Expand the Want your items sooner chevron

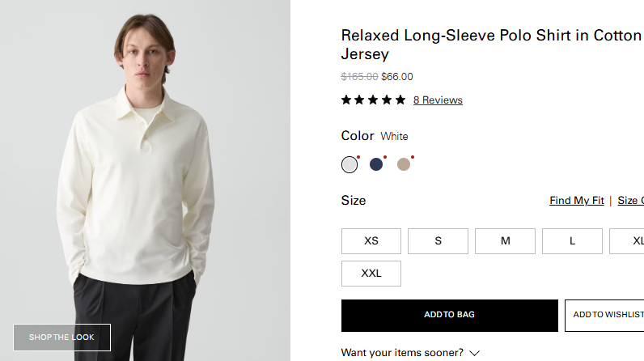coord(475,353)
